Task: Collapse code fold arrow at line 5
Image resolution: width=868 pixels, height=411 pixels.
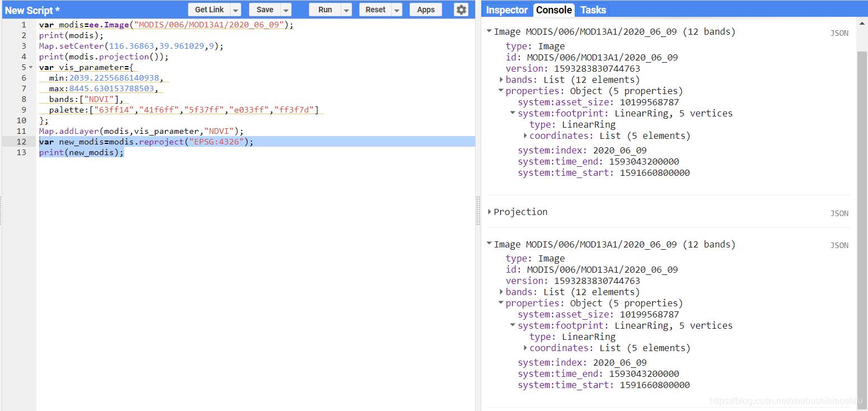Action: [x=31, y=67]
